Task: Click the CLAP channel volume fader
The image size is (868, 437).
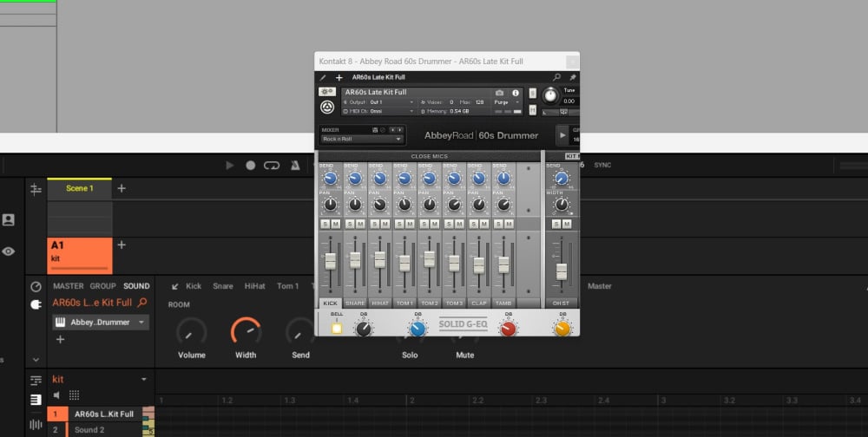Action: coord(478,264)
